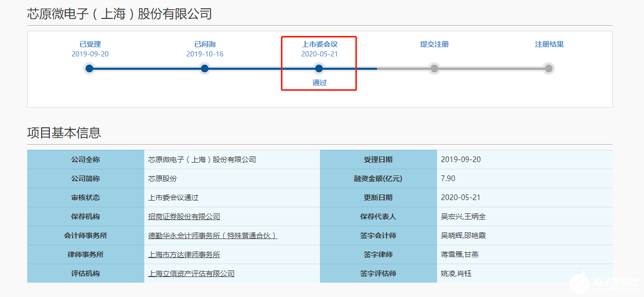
Task: Open the 上海市方达律师事务所 link
Action: click(x=184, y=254)
